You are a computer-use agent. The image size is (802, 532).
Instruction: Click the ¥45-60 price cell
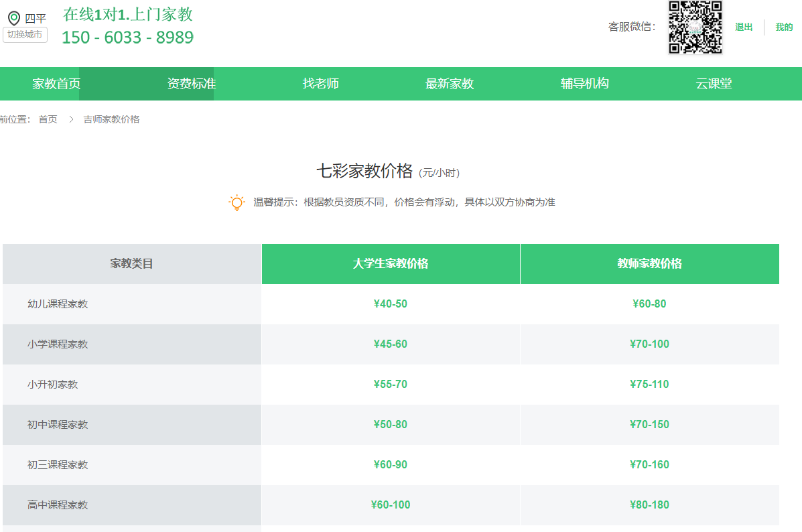pyautogui.click(x=390, y=344)
